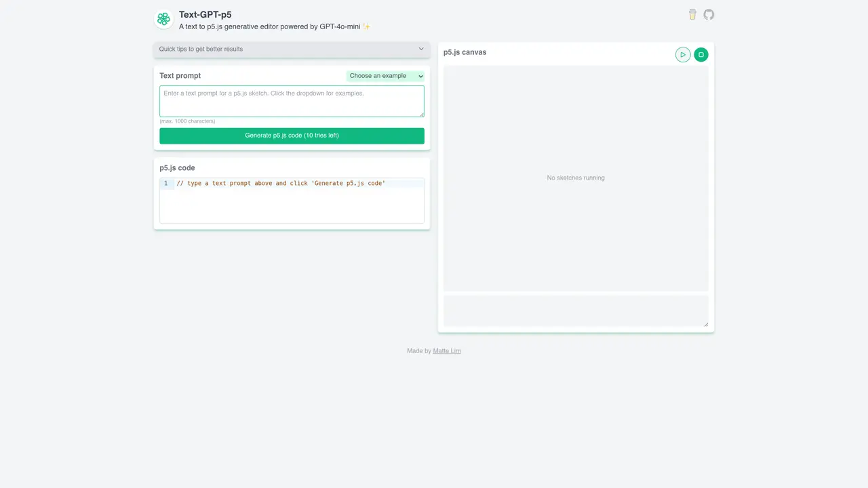Screen dimensions: 868x488
Task: Click the tagline mentioning GPT-4o-mini
Action: (x=275, y=27)
